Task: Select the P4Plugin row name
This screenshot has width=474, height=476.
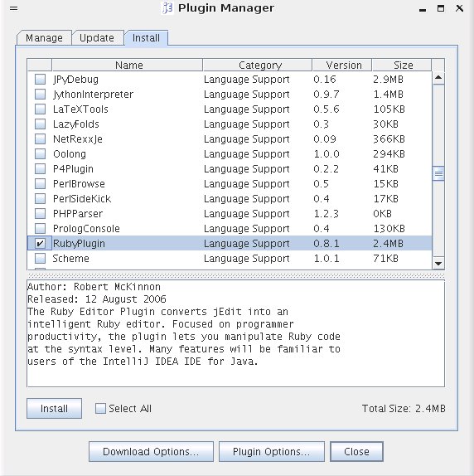Action: 73,168
